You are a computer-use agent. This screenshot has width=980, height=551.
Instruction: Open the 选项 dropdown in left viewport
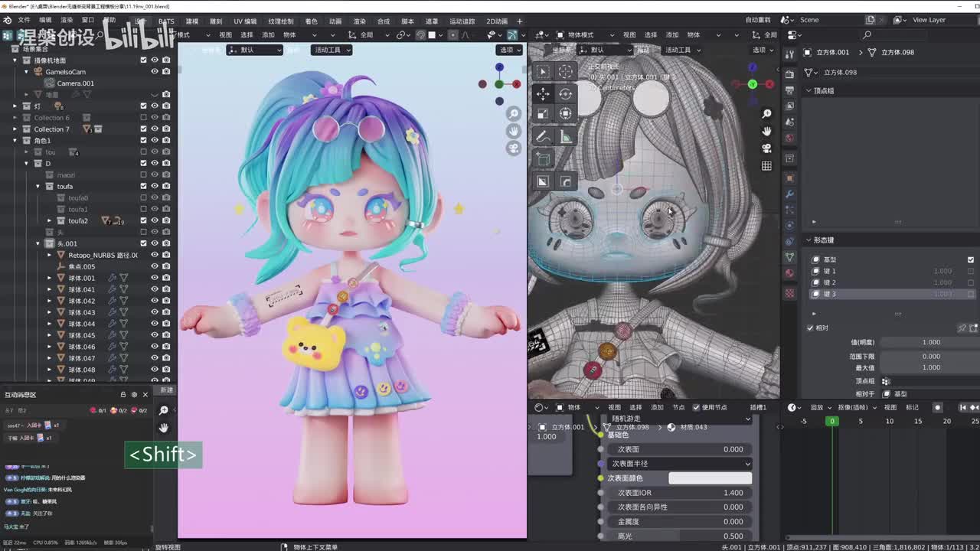tap(508, 50)
